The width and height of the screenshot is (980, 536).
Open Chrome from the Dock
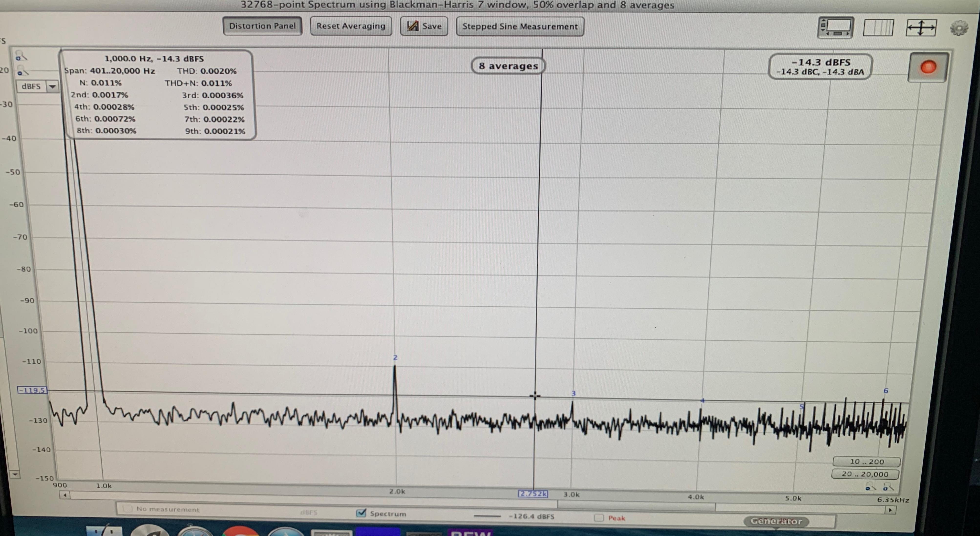(x=241, y=531)
